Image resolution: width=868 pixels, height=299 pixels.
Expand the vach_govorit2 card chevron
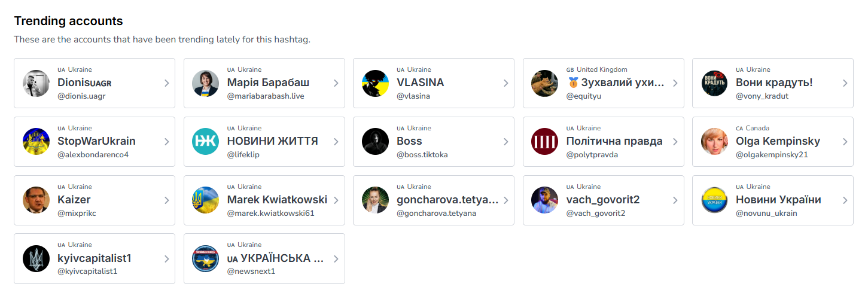pos(675,200)
